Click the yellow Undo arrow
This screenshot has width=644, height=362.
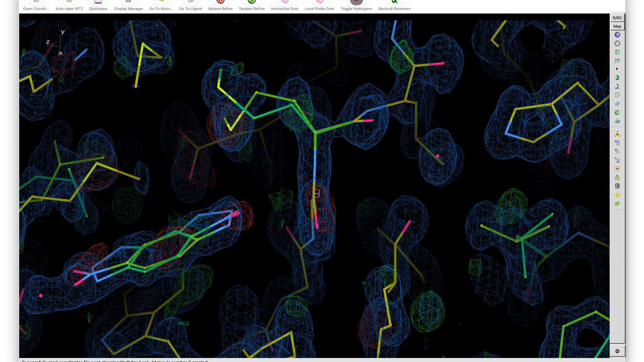click(617, 195)
